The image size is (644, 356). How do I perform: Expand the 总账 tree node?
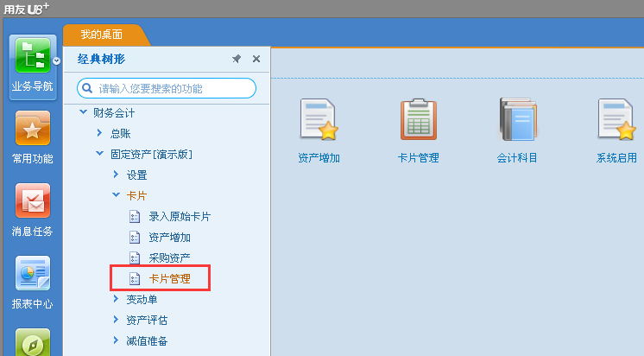click(99, 132)
